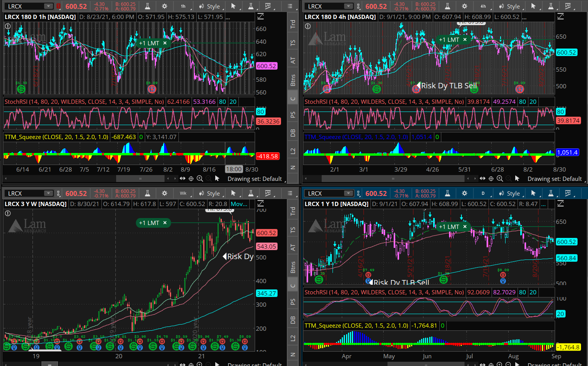Open Style menu on 4h chart

(509, 6)
